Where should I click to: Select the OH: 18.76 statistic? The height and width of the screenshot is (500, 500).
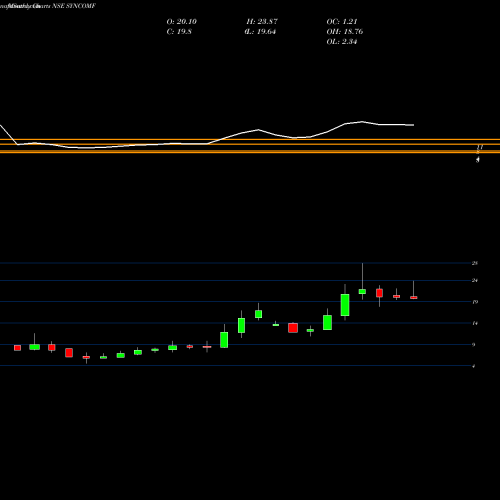point(345,32)
